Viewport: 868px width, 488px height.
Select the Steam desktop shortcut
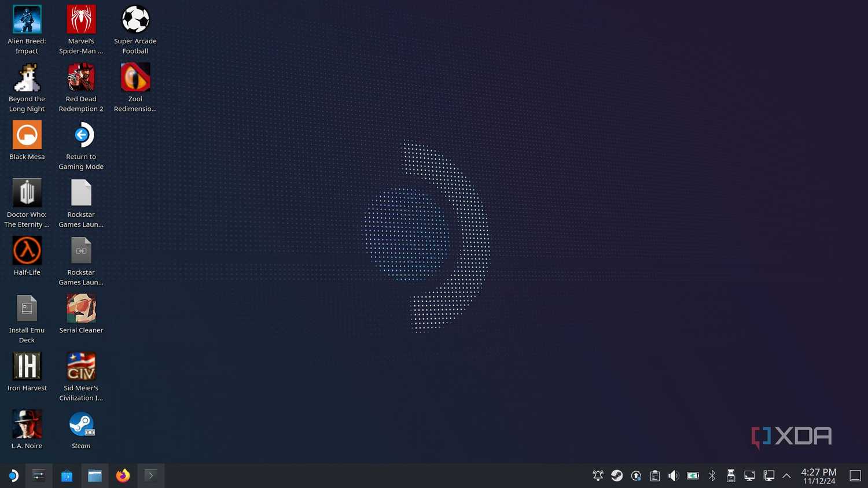pyautogui.click(x=81, y=430)
